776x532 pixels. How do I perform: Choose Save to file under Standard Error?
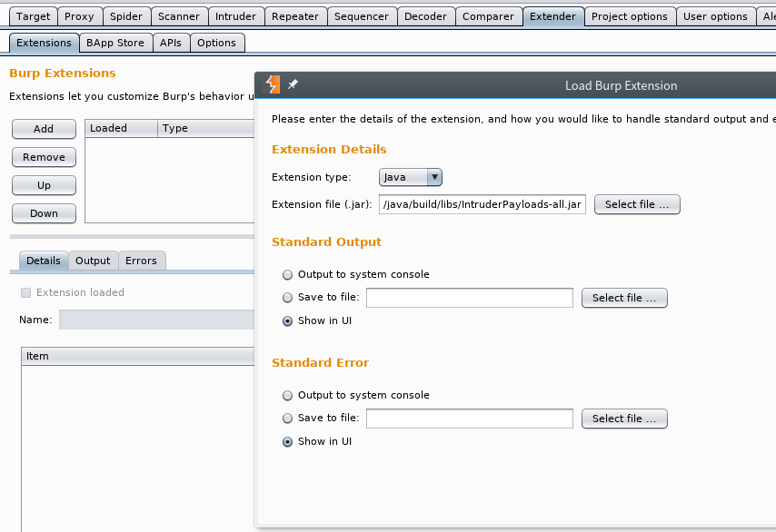click(x=288, y=418)
